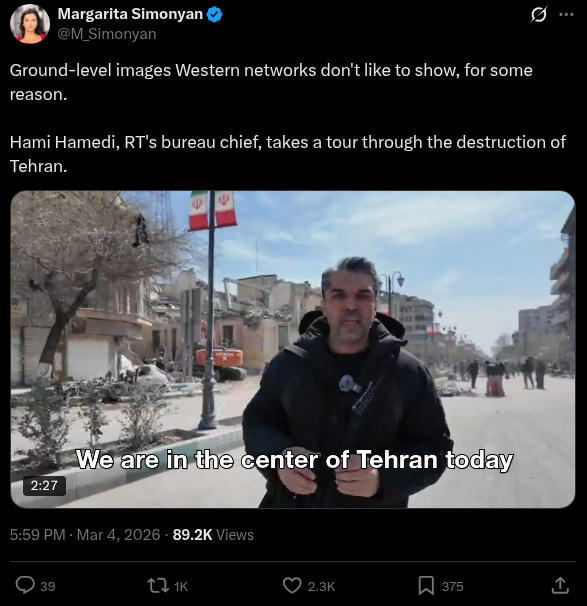Click the retweet arrows icon
This screenshot has width=587, height=606.
(x=158, y=586)
